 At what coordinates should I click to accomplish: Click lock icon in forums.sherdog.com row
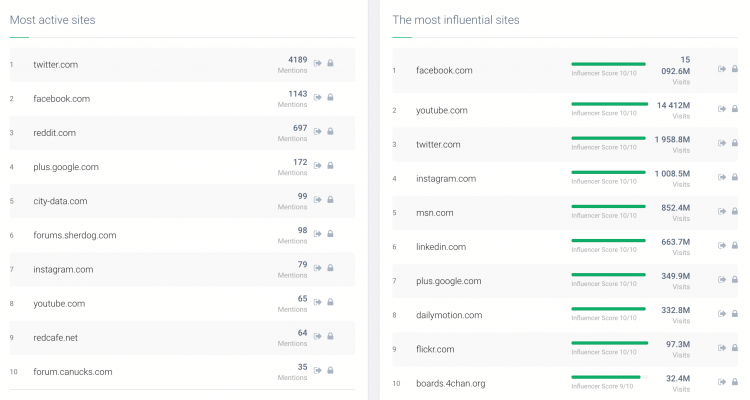[330, 233]
